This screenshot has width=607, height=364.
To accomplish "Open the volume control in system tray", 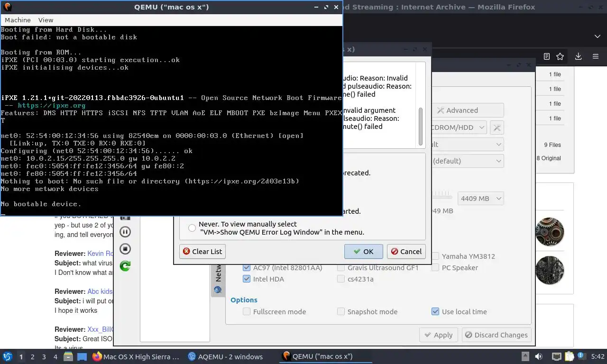I will pyautogui.click(x=539, y=356).
